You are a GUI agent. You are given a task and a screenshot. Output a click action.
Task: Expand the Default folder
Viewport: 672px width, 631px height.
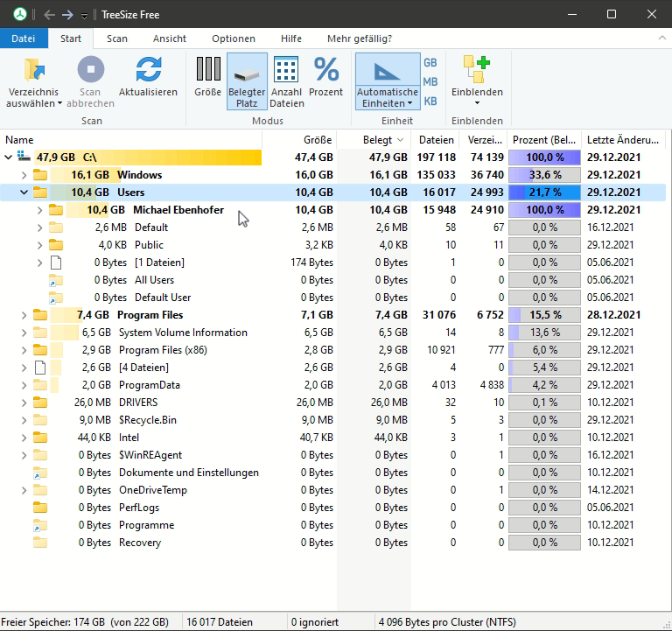coord(40,228)
